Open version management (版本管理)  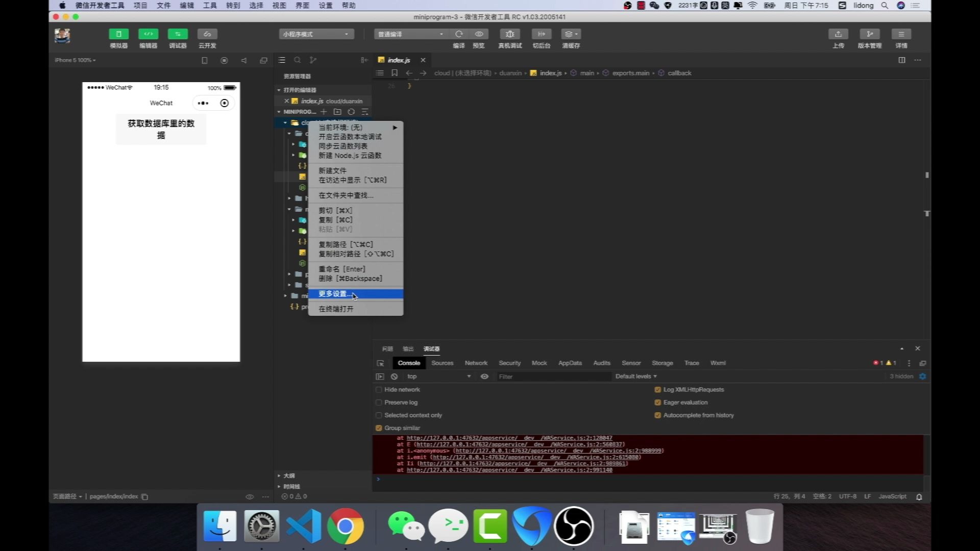pos(870,34)
